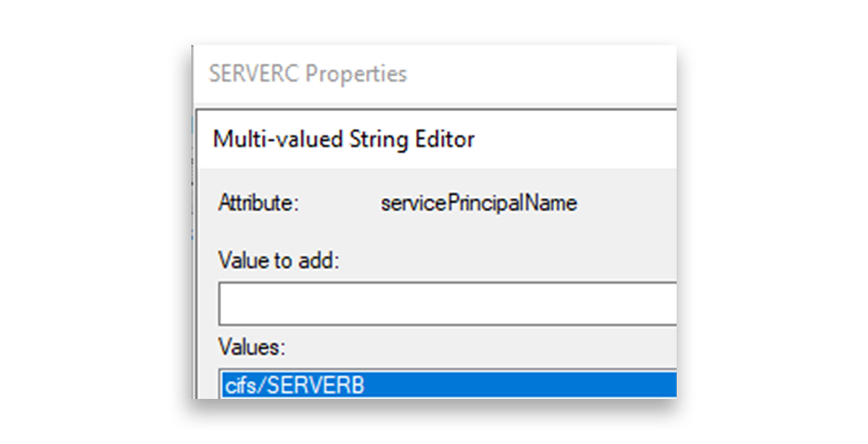The image size is (868, 444).
Task: Click the gray dialog area beside servicePrincipalName
Action: 626,203
